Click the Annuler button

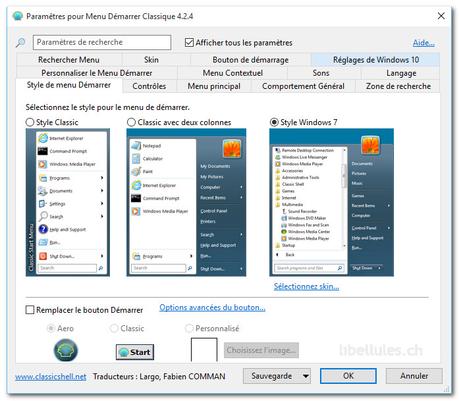pos(414,376)
